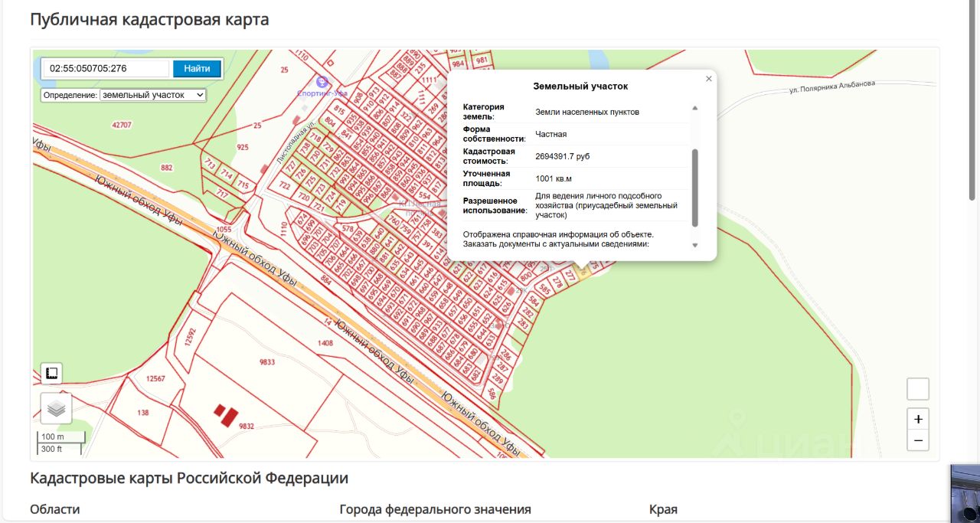Click parcel 882 on the map
980x523 pixels.
(x=167, y=168)
